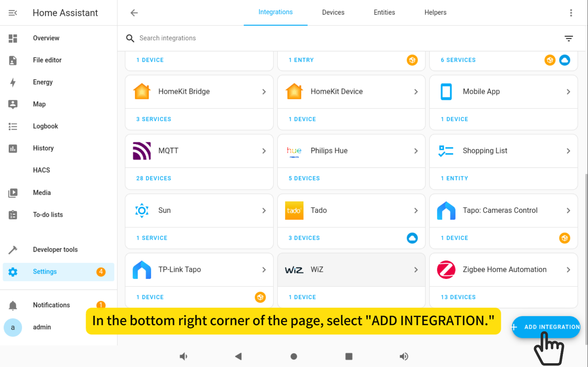Viewport: 588px width, 367px height.
Task: Click the back arrow icon
Action: pos(134,13)
